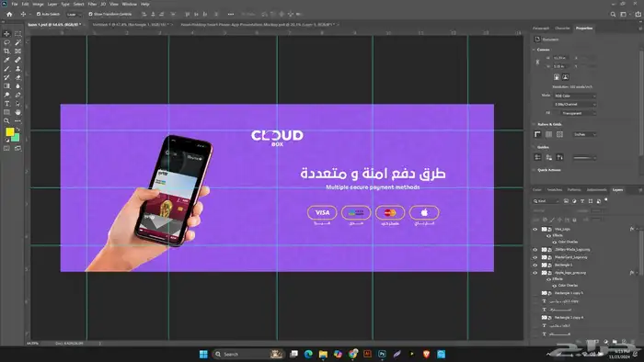This screenshot has height=362, width=644.
Task: Show rulers icon in Rulers & Grids
Action: (537, 134)
